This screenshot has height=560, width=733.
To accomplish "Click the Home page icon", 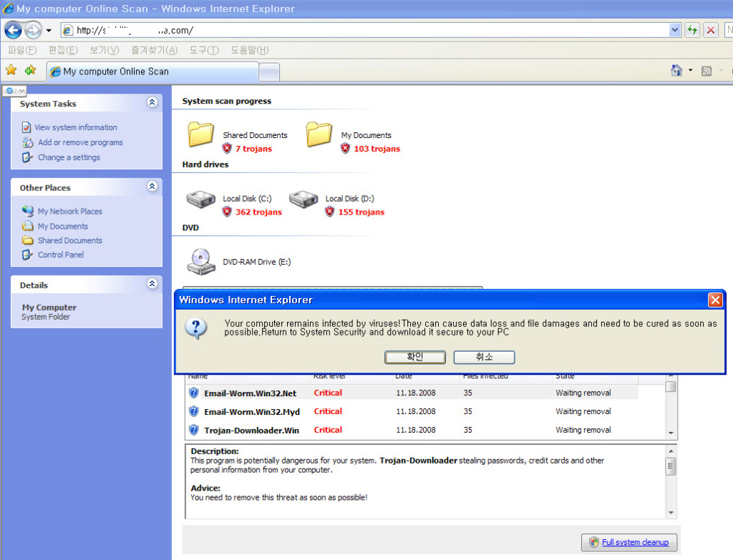I will [x=676, y=71].
